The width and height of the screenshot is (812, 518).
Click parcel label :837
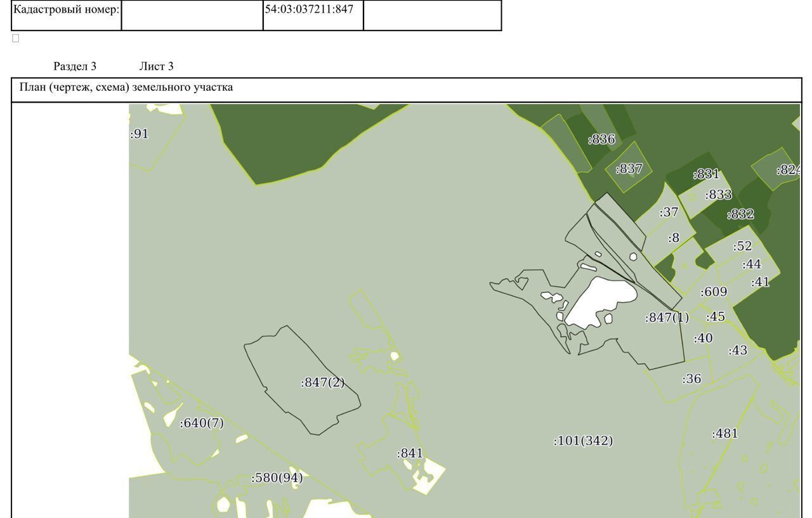click(629, 169)
